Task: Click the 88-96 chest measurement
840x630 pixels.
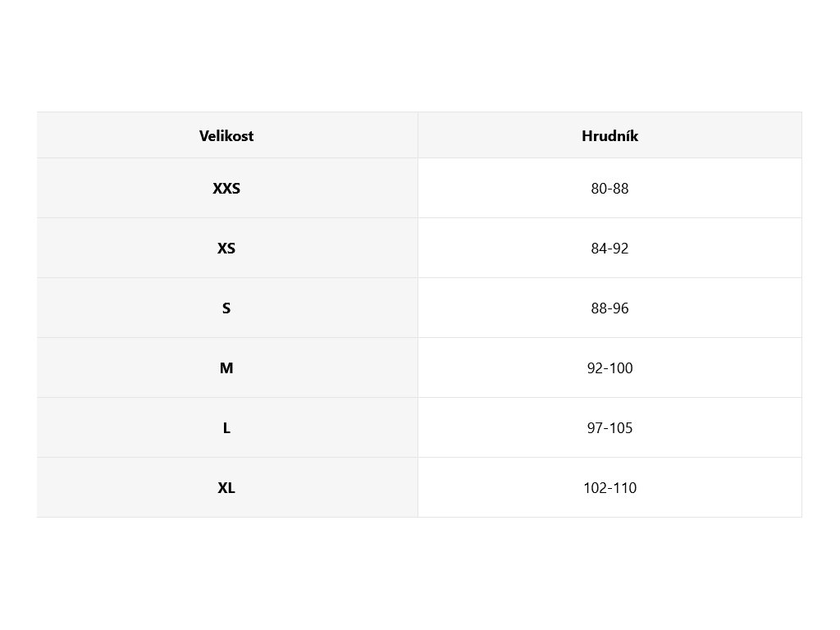Action: tap(609, 308)
